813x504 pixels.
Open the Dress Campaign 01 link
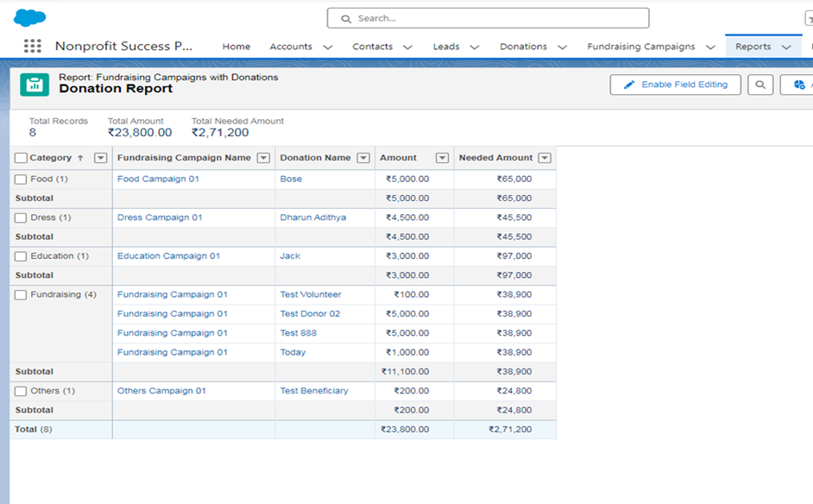(x=160, y=217)
